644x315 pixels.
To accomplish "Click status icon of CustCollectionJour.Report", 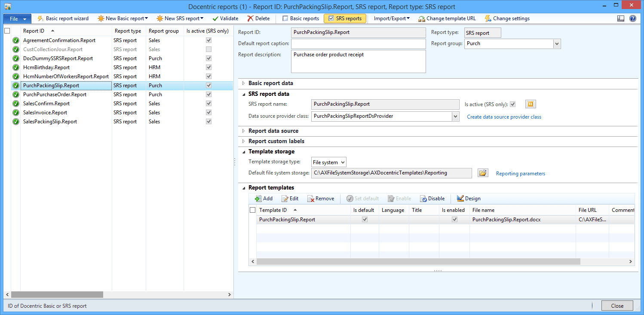I will click(16, 49).
